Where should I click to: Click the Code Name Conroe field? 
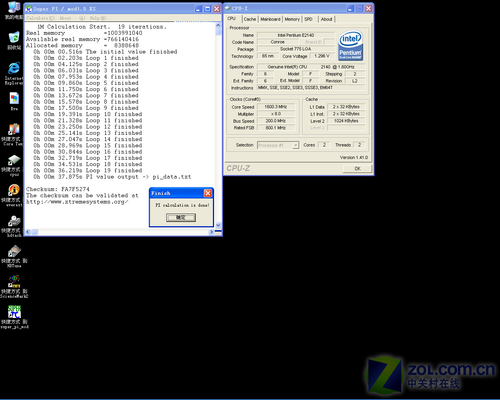click(278, 42)
